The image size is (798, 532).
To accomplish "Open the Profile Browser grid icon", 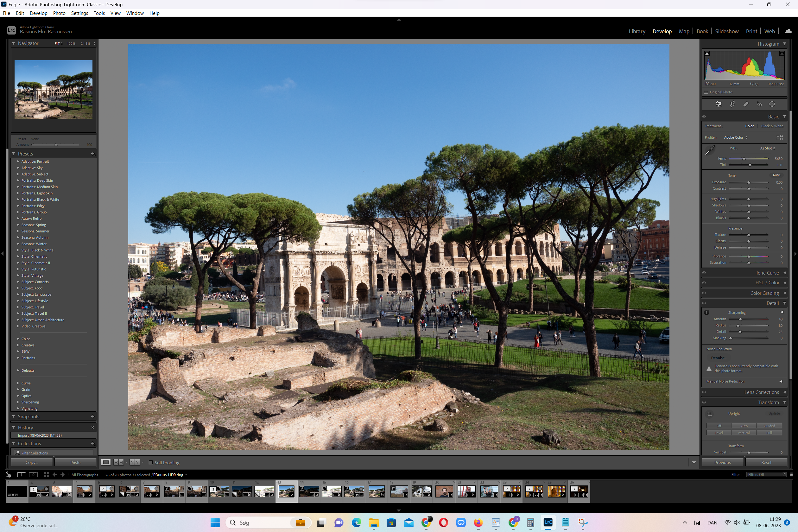I will (779, 137).
